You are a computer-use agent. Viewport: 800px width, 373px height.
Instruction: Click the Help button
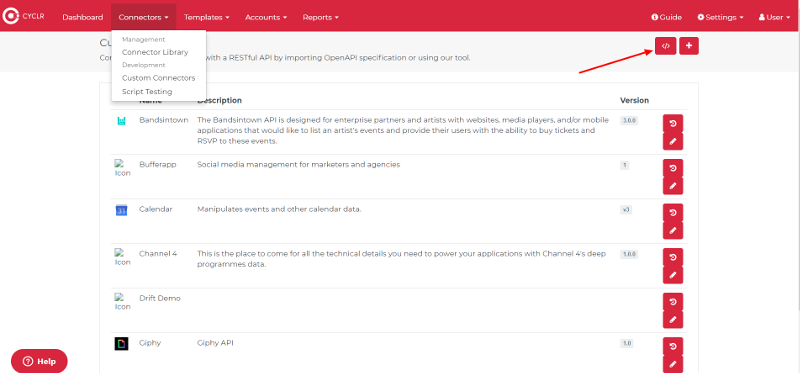[39, 361]
